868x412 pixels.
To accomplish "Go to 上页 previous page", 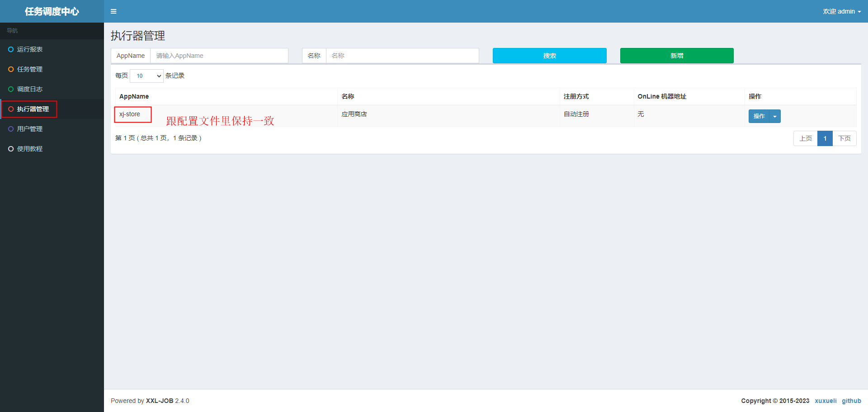I will [x=806, y=138].
